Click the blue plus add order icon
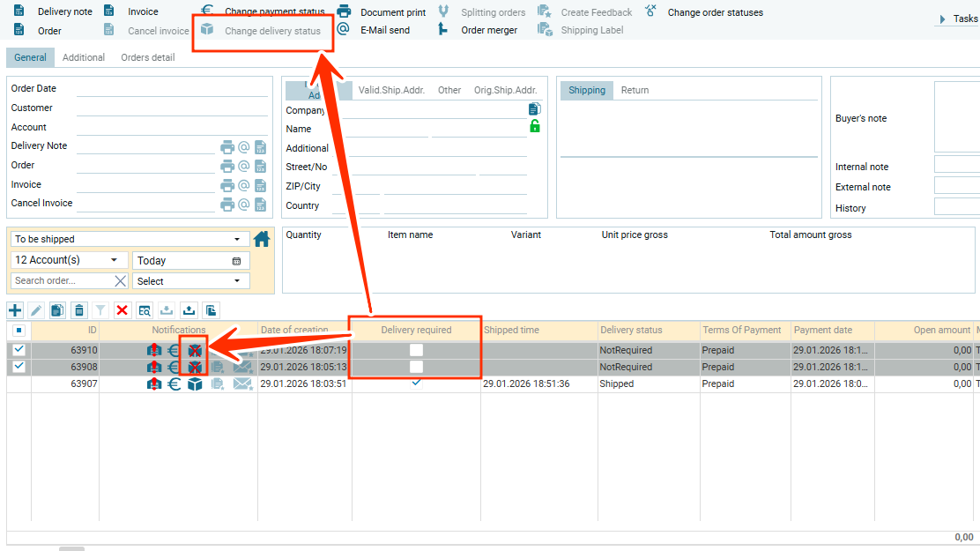The width and height of the screenshot is (980, 551). 15,310
